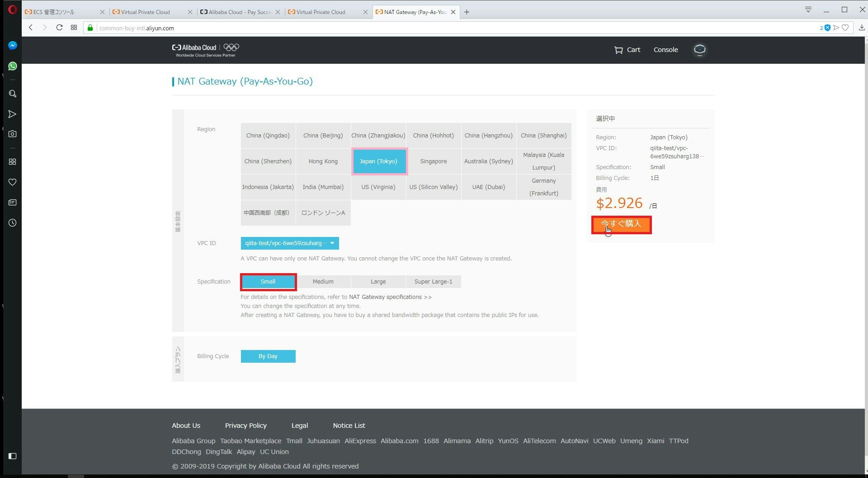Take a snapshot with the camera icon
Viewport: 868px width, 478px height.
coord(13,134)
